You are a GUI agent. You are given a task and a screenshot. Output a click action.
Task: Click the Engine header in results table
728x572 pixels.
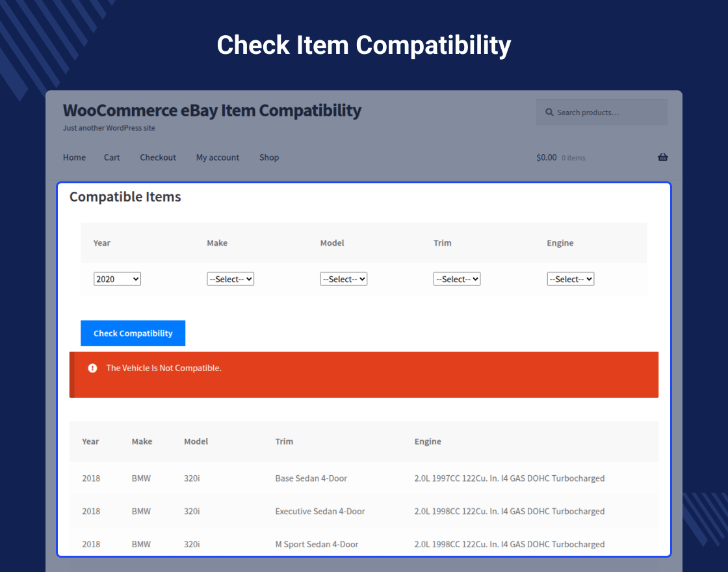click(x=428, y=441)
